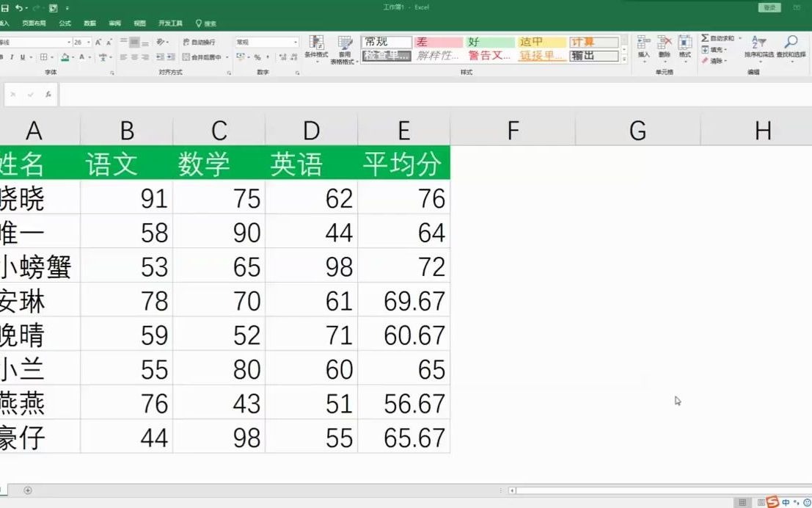The height and width of the screenshot is (508, 812).
Task: Switch to the 视图 ribbon tab
Action: coord(139,23)
